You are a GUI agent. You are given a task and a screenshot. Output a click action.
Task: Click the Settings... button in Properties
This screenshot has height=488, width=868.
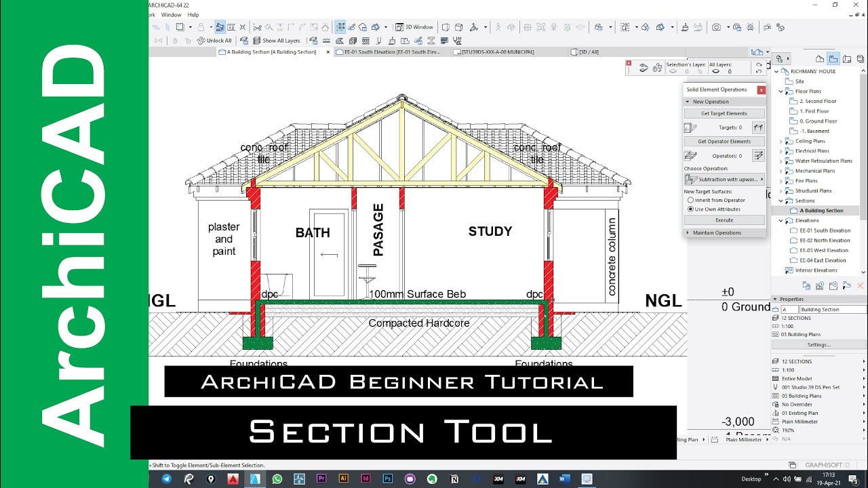click(818, 345)
